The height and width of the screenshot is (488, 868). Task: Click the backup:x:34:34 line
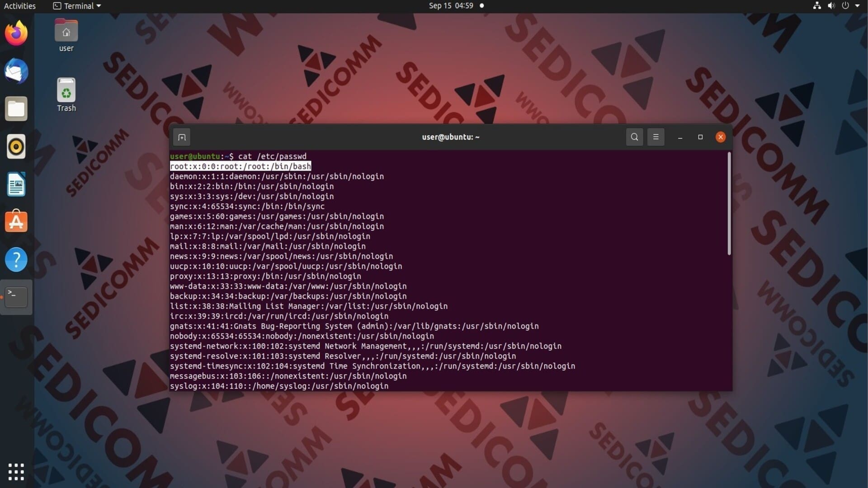click(288, 296)
